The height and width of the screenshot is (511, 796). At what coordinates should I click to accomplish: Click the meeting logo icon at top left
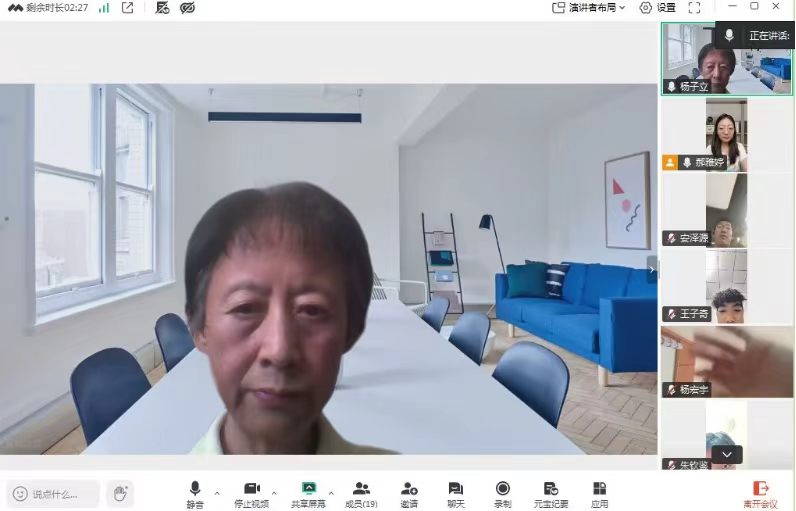(x=15, y=8)
